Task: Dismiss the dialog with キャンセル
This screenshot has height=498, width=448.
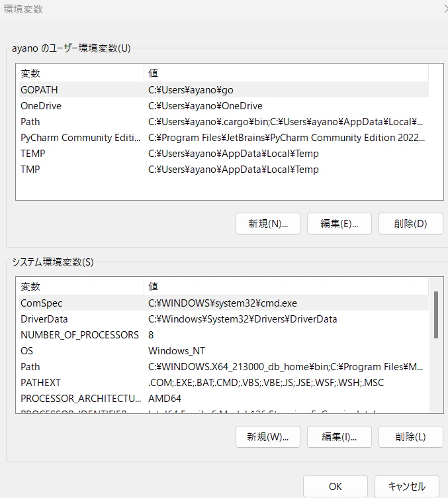Action: click(407, 486)
